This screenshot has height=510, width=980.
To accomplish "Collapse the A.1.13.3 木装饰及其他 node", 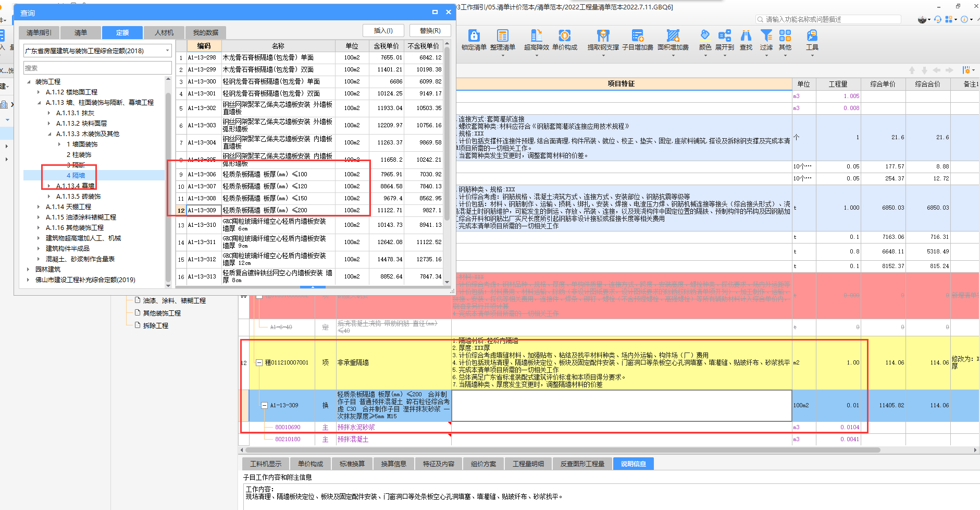I will tap(49, 134).
